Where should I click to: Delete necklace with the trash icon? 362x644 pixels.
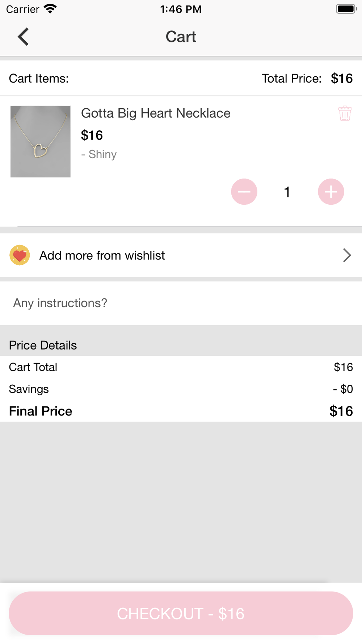click(x=345, y=113)
